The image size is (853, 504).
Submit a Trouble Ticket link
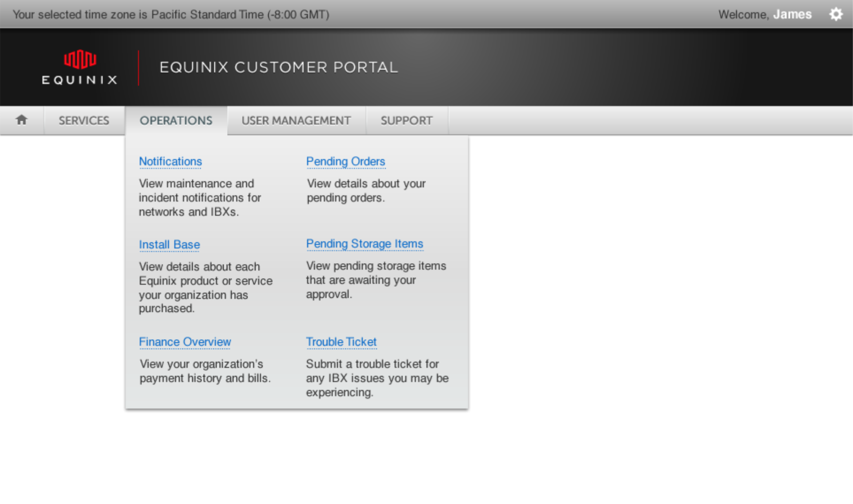click(x=341, y=342)
